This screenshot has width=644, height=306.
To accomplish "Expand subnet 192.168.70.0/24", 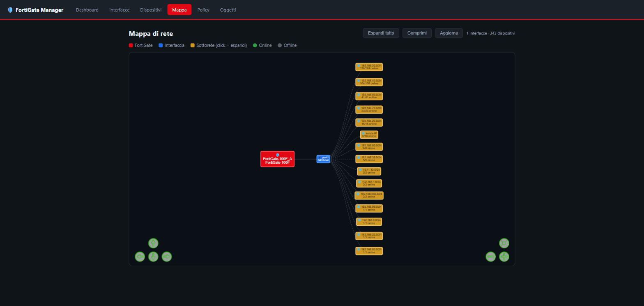I will 369,110.
